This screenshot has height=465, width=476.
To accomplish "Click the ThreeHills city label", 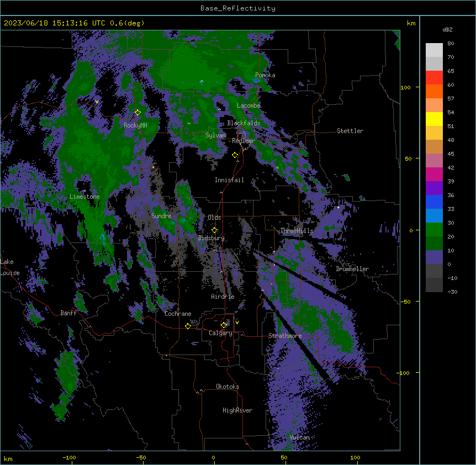I will [297, 231].
